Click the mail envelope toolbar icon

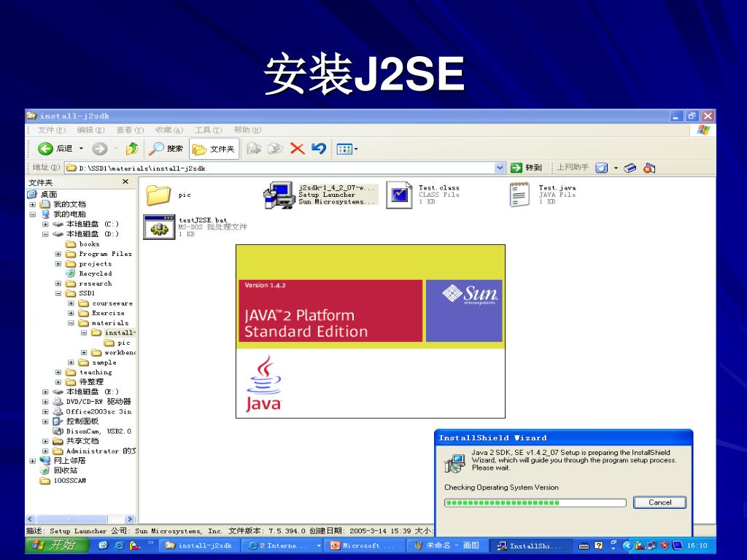602,168
